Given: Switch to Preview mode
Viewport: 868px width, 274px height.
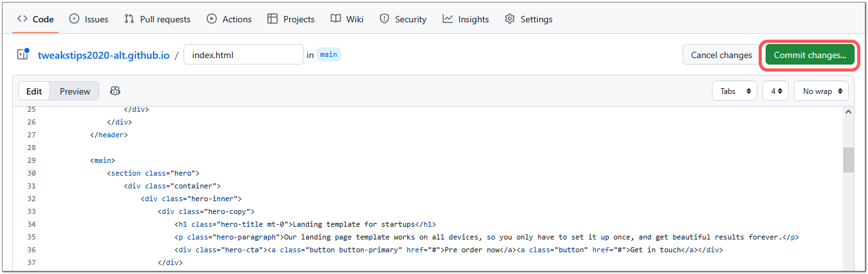Looking at the screenshot, I should (x=75, y=91).
